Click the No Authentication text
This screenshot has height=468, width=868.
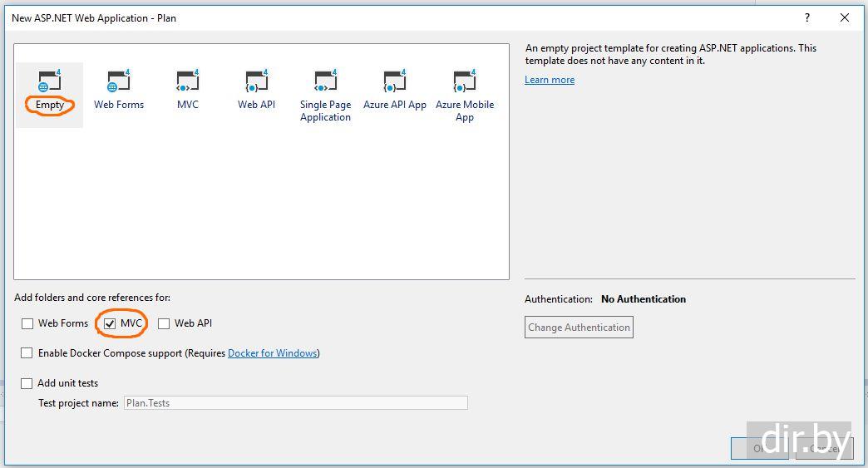coord(644,299)
